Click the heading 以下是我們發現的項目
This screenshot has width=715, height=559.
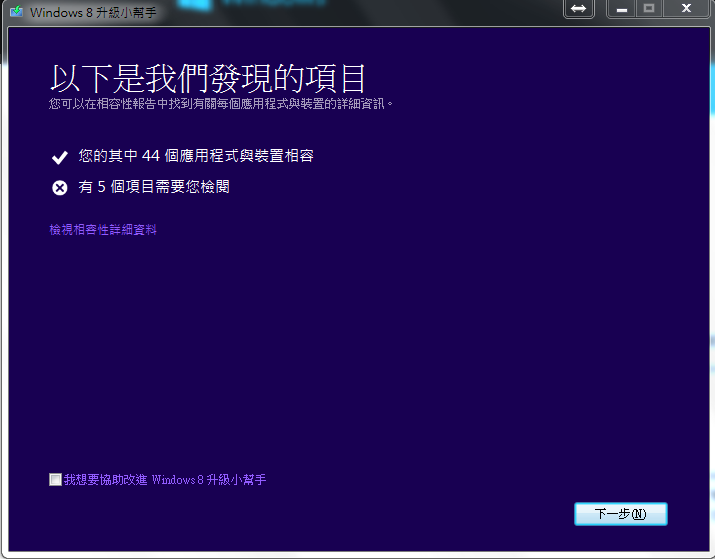[208, 78]
